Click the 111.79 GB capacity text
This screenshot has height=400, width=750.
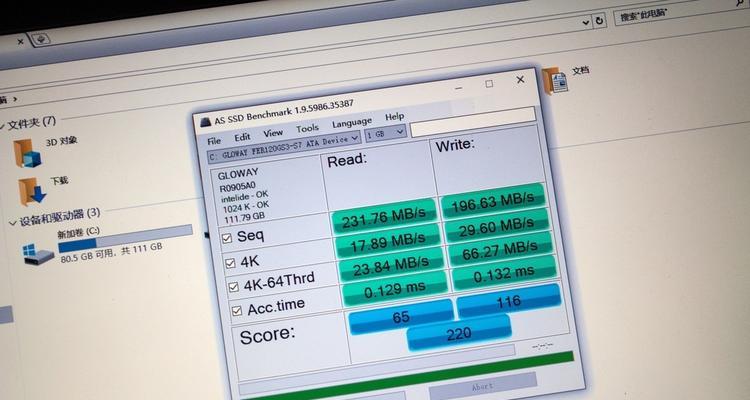coord(244,218)
